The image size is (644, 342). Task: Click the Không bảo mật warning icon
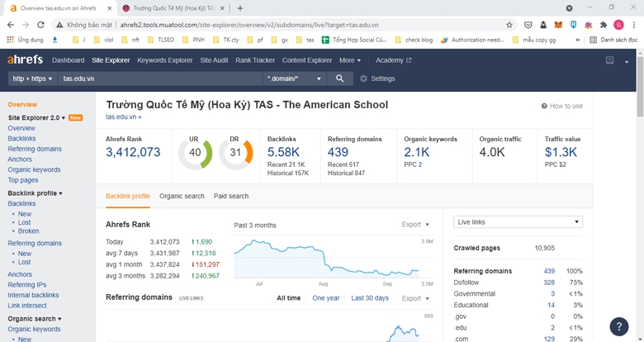(59, 25)
